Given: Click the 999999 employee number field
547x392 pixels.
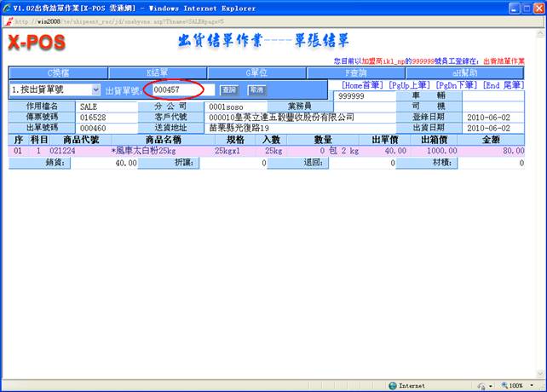Looking at the screenshot, I should tap(365, 96).
